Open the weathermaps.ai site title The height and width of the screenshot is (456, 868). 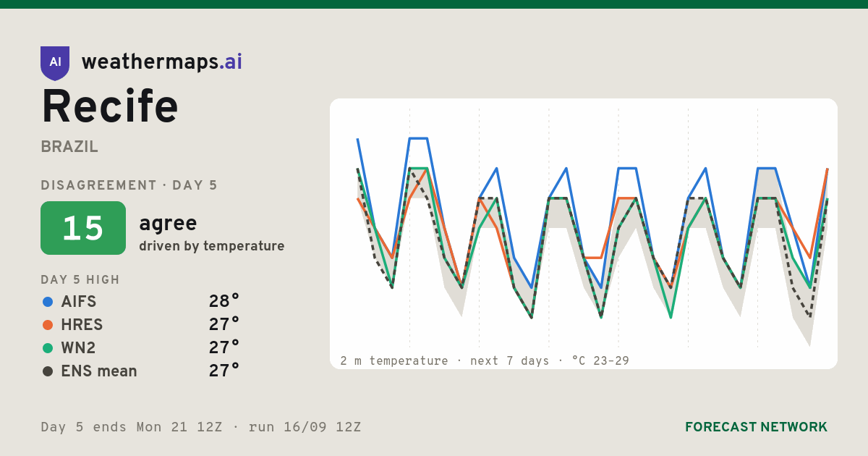tap(162, 62)
